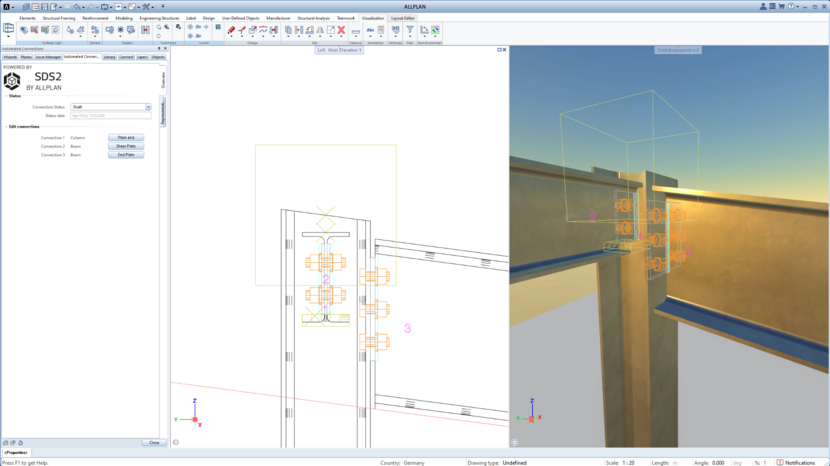The width and height of the screenshot is (830, 466).
Task: Pin the Automated Connections palette
Action: (159, 48)
